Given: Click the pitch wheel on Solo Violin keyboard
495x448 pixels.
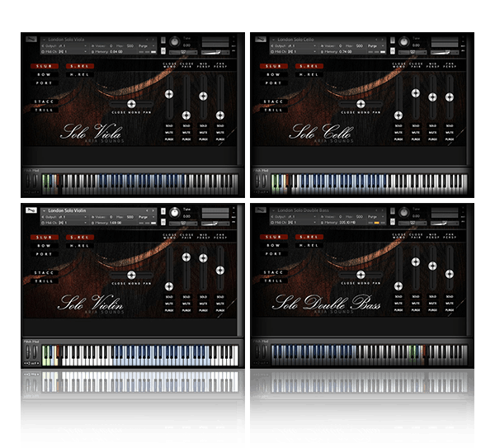Looking at the screenshot, I should pos(28,351).
